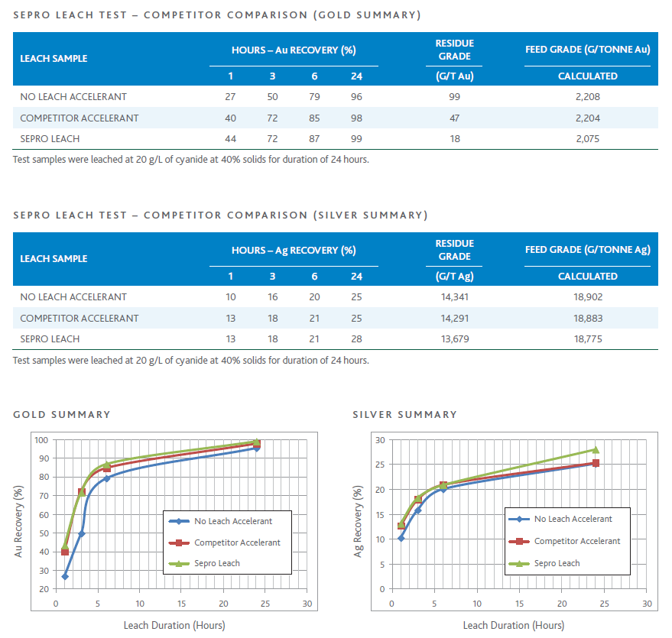Click the gold recovery value 79
The image size is (672, 638).
pos(314,97)
